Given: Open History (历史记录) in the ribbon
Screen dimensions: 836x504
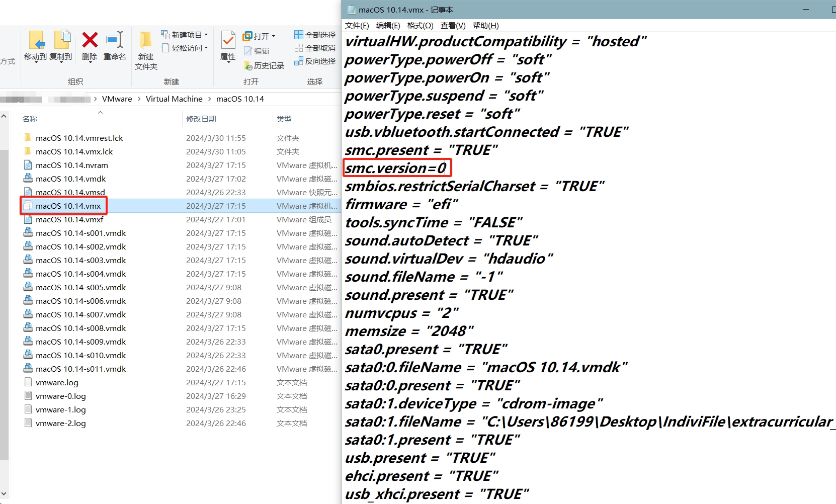Looking at the screenshot, I should click(264, 65).
